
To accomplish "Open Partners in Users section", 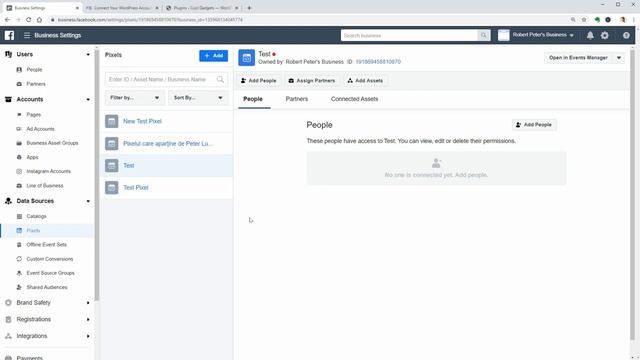I will (36, 84).
